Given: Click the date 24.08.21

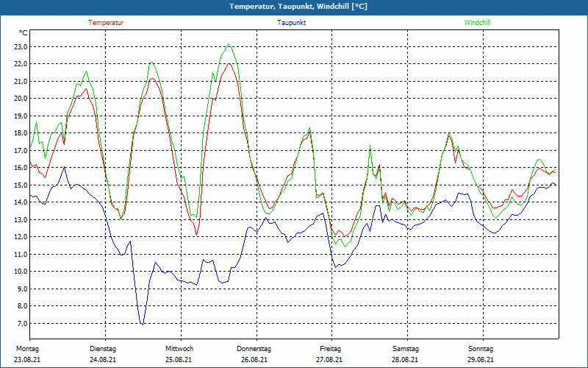Looking at the screenshot, I should tap(103, 360).
